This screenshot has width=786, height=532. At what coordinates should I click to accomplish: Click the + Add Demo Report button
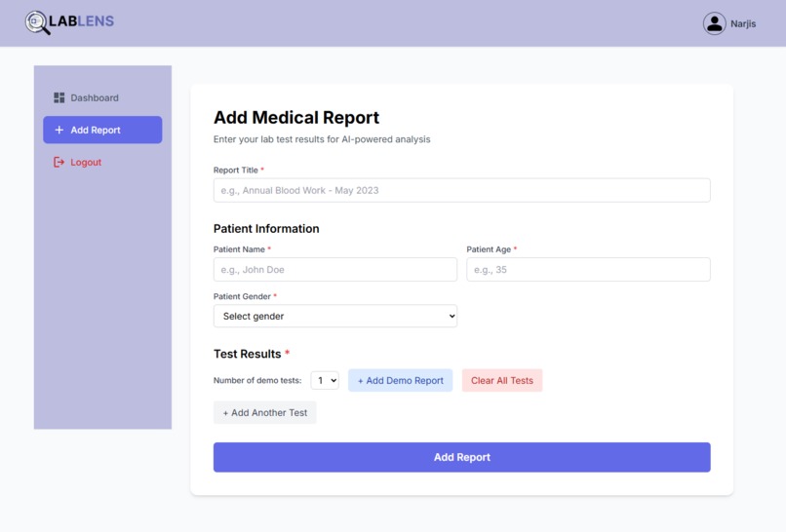click(x=400, y=380)
